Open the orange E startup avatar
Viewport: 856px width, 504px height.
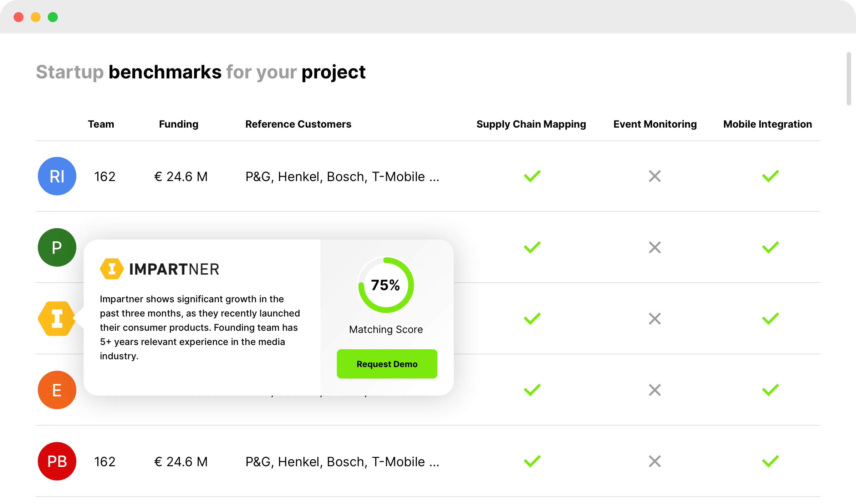[57, 390]
